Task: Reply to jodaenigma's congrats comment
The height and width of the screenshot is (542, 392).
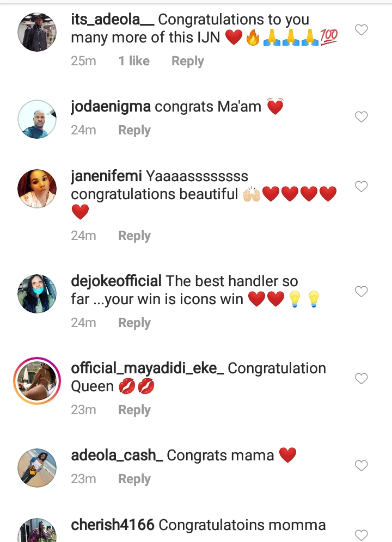Action: [134, 131]
